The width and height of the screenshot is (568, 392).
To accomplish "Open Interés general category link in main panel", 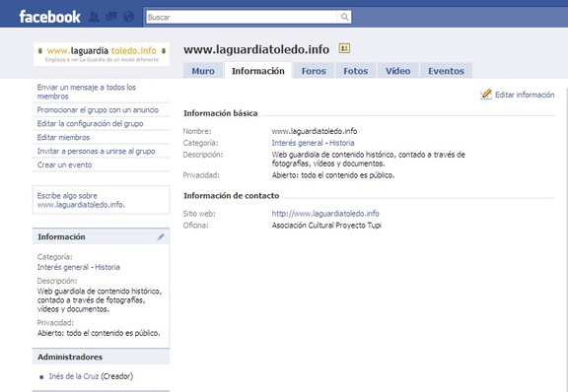I will tap(297, 143).
